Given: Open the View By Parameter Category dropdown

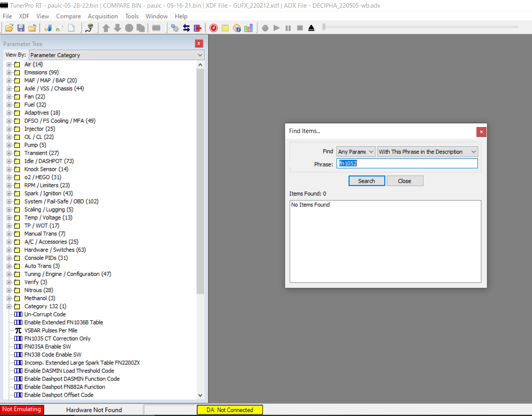Looking at the screenshot, I should coord(116,55).
